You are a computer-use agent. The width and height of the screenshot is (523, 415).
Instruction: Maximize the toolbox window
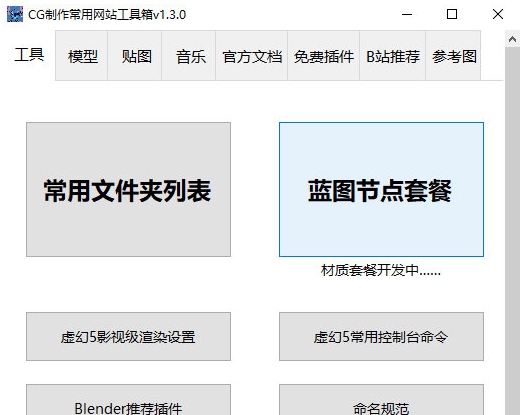452,14
